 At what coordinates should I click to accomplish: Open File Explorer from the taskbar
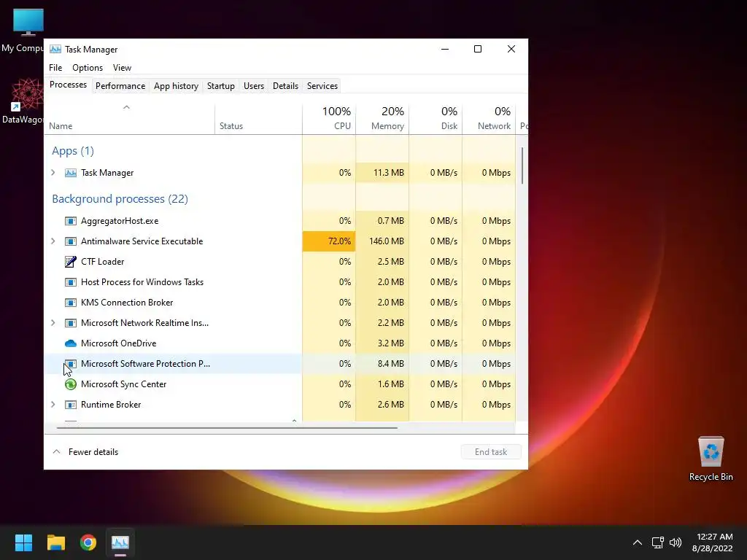55,542
